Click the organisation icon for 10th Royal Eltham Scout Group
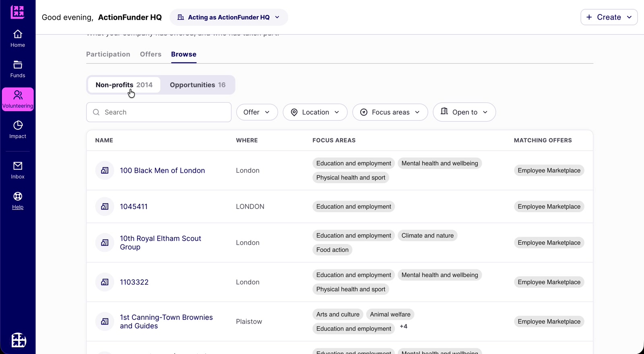Viewport: 644px width, 354px height. click(105, 242)
